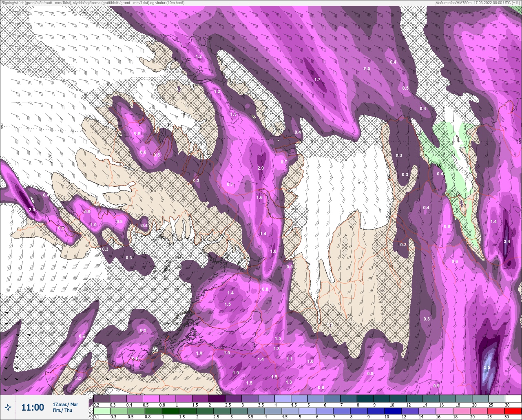This screenshot has height=420, width=522.
Task: Select the dark green 1 swatch in the bottom legend row
Action: coord(170,411)
